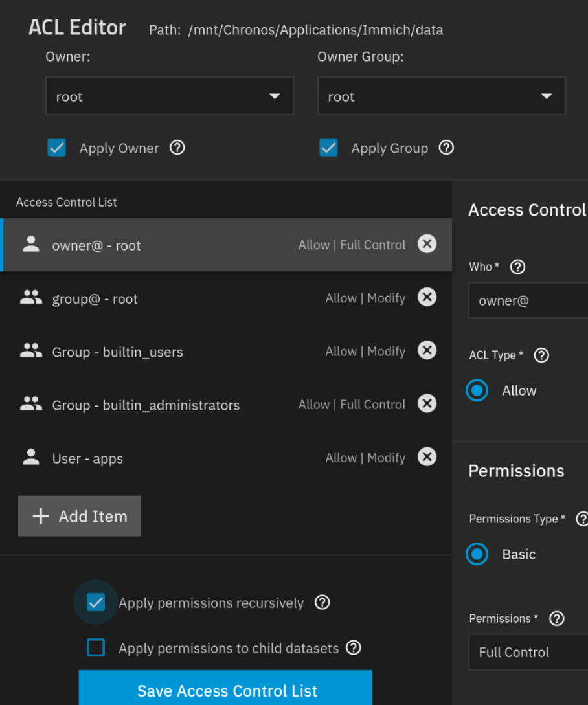
Task: Remove the User - apps entry
Action: click(x=427, y=457)
